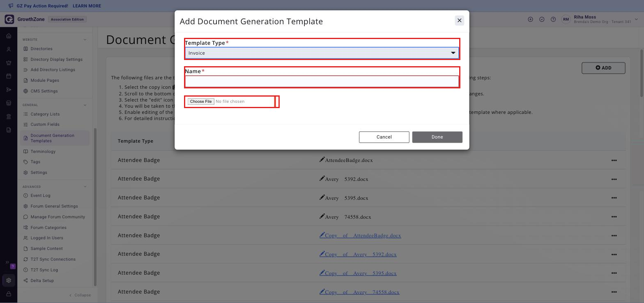Screen dimensions: 644x303
Task: Open more options for AttendeeBadge.docx row
Action: [x=614, y=160]
